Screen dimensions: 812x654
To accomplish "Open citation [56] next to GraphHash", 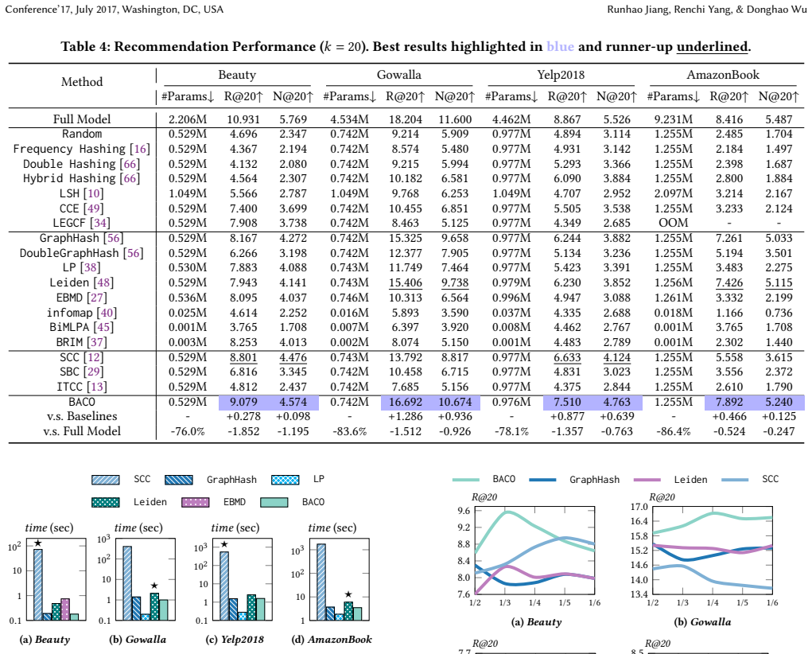I will click(x=114, y=239).
